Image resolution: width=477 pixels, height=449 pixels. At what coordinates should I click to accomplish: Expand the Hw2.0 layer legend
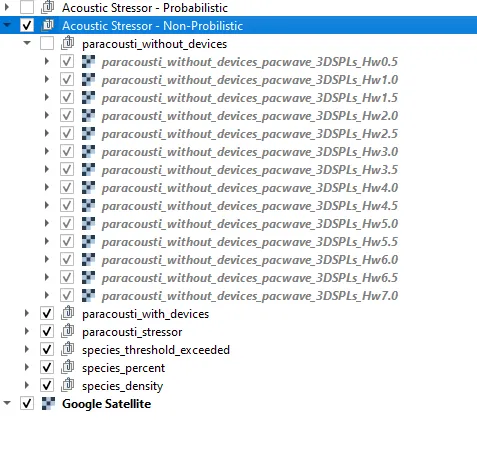47,115
